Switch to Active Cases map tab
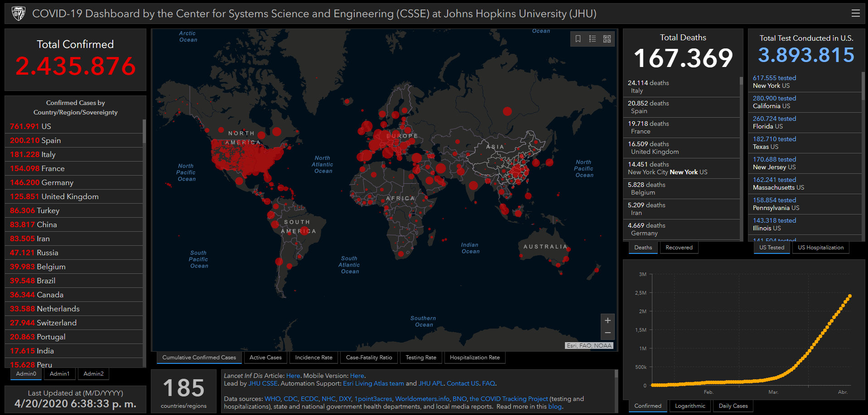Viewport: 868px width, 415px height. pyautogui.click(x=265, y=358)
